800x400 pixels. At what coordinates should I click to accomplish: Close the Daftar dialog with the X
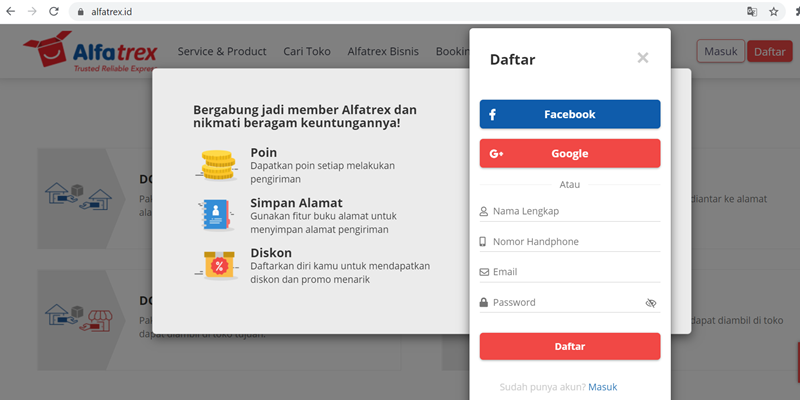click(x=643, y=58)
